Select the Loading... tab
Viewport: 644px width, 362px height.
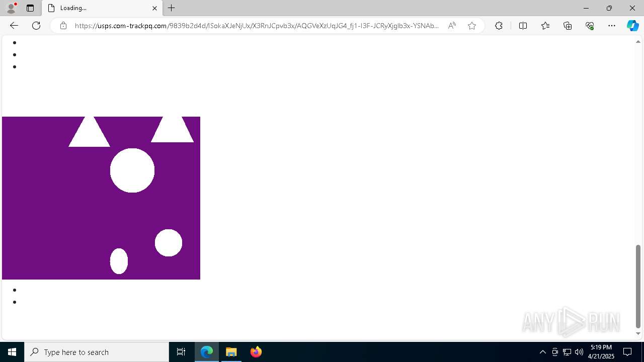(102, 8)
